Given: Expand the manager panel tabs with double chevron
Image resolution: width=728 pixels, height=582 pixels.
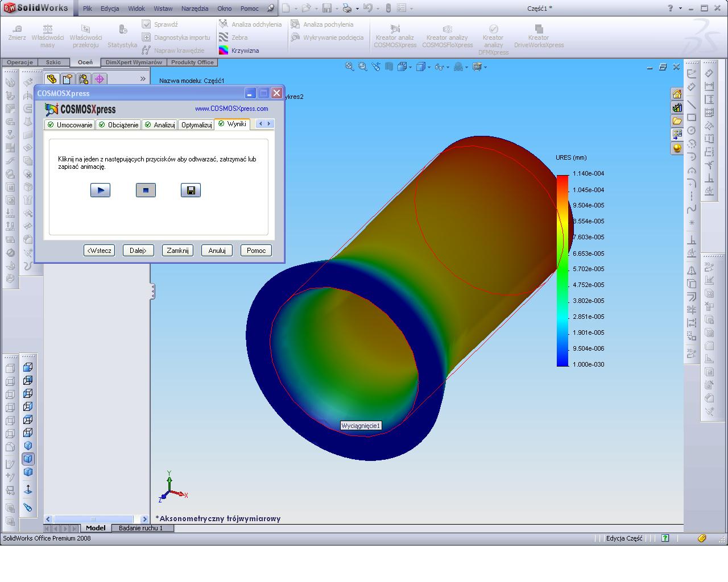Looking at the screenshot, I should (143, 78).
